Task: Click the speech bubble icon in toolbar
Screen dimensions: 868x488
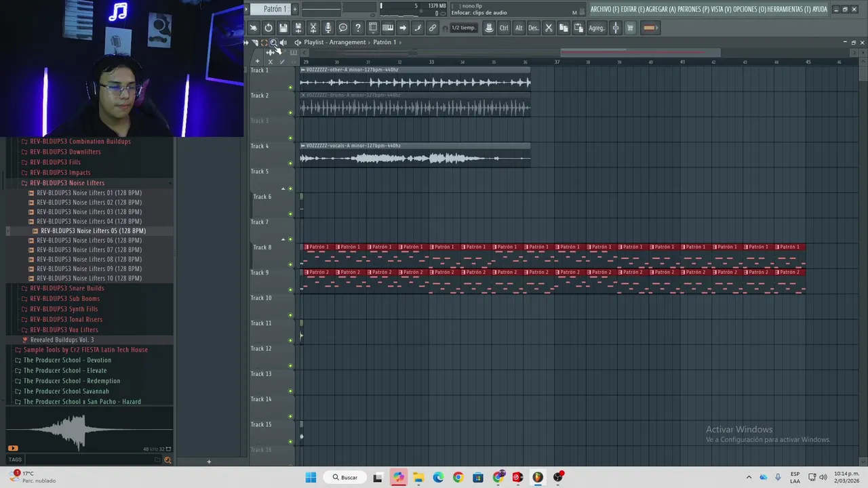Action: pos(343,28)
